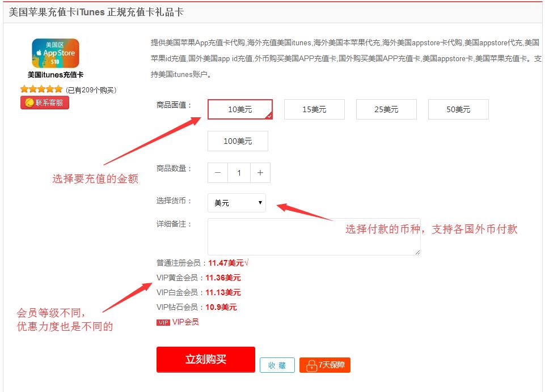Viewport: 545px width, 392px height.
Task: Click the 详细备注 remarks text area
Action: [x=314, y=237]
